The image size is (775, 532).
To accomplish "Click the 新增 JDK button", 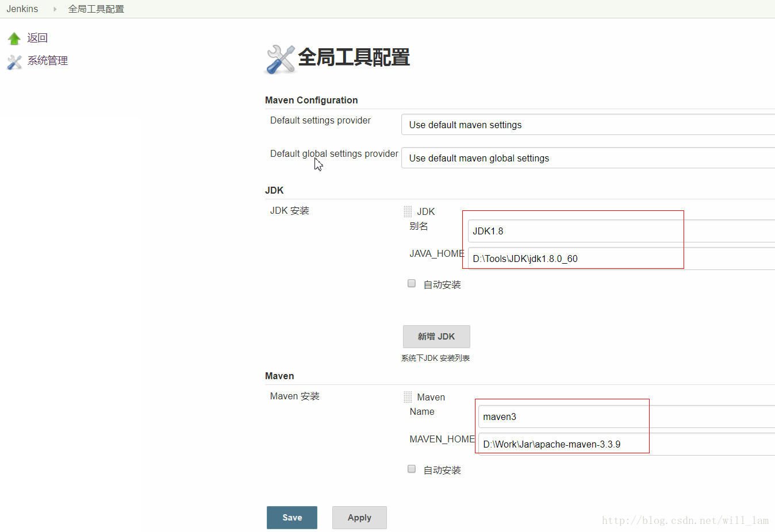I will (x=436, y=337).
